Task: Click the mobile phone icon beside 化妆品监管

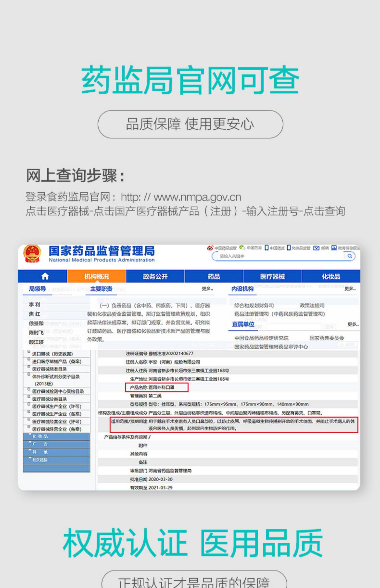Action: tap(289, 248)
